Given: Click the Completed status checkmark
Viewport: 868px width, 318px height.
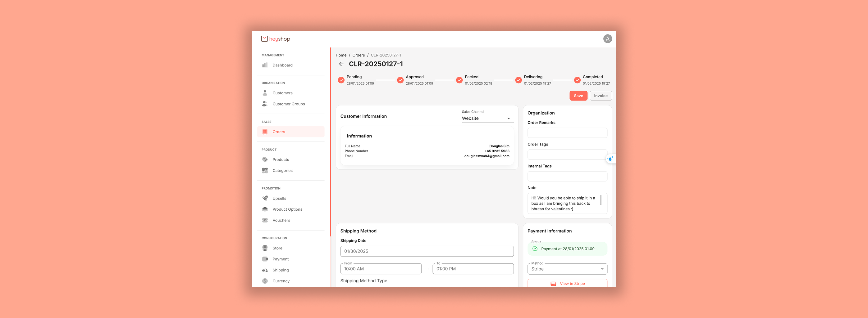Looking at the screenshot, I should click(577, 80).
